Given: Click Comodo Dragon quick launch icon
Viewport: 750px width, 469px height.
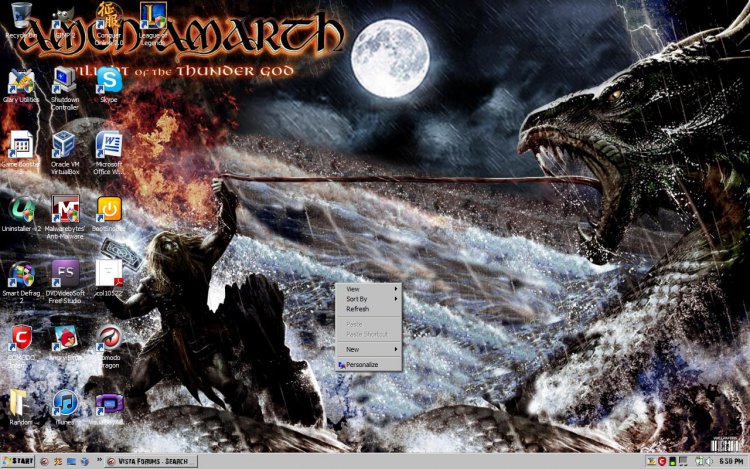Looking at the screenshot, I should tap(44, 461).
